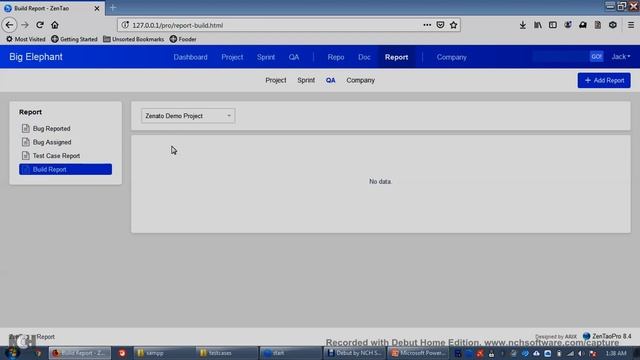Click the Add Report button
Screen dimensions: 640x360
click(604, 80)
